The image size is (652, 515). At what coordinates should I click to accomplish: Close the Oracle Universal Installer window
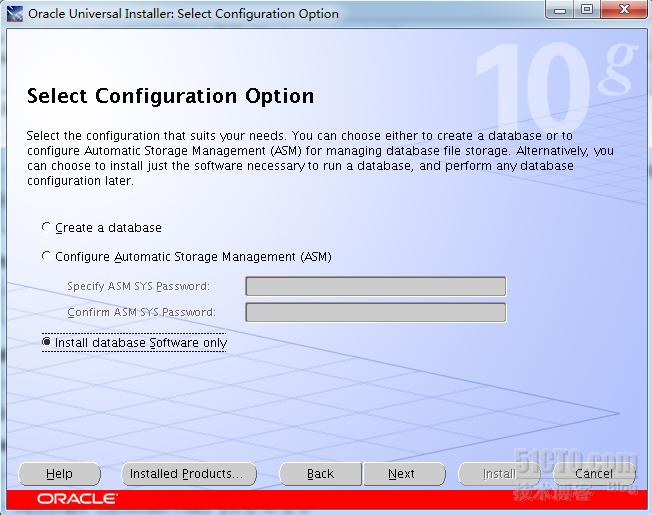click(625, 10)
